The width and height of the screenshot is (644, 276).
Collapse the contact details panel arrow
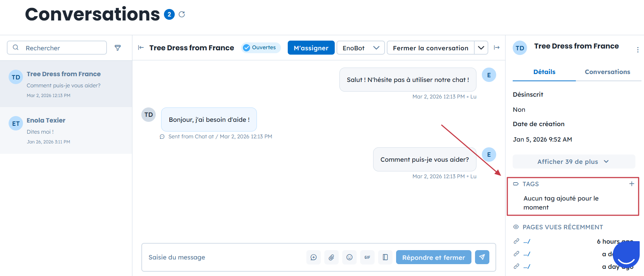[x=497, y=47]
